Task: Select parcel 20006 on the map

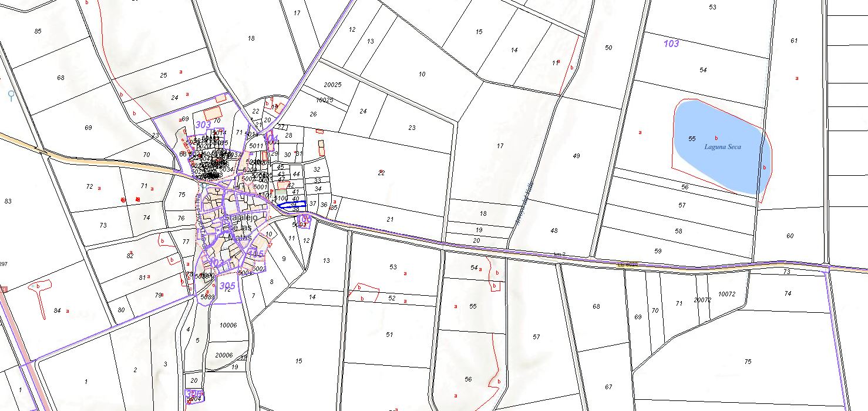Action: [224, 355]
